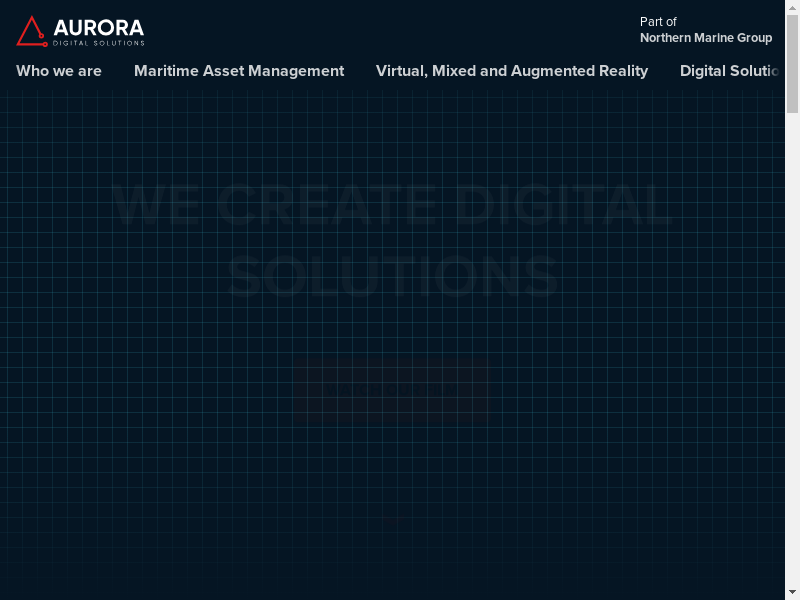
Task: Go to 'Virtual, Mixed and Augmented Reality'
Action: tap(512, 71)
